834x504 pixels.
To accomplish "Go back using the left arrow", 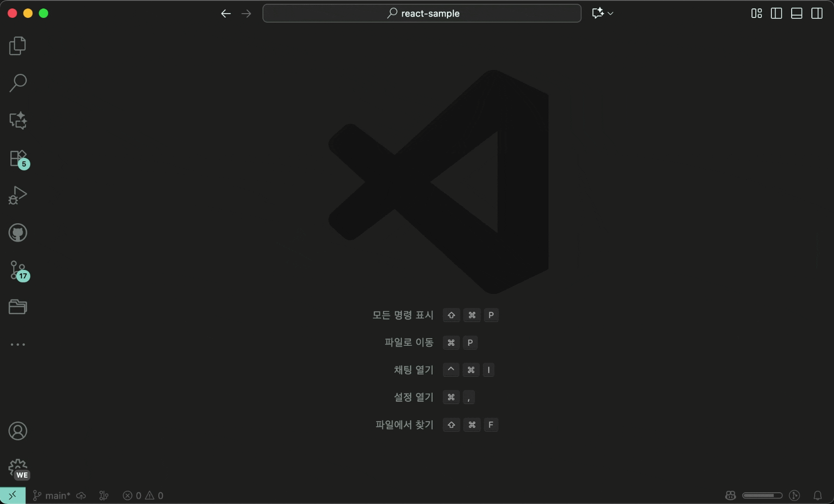I will 226,14.
